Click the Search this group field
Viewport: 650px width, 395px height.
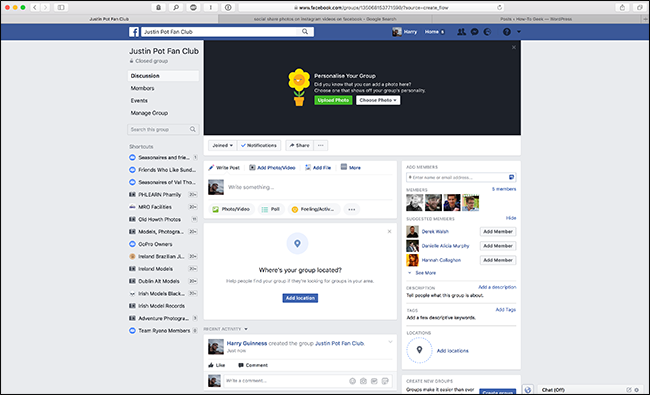tap(163, 130)
